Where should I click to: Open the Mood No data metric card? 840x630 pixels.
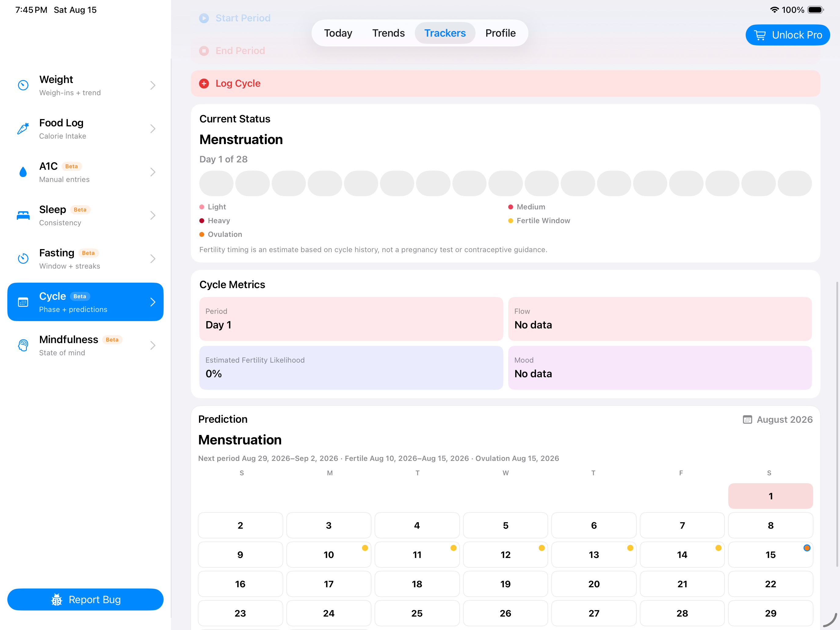[x=660, y=367]
